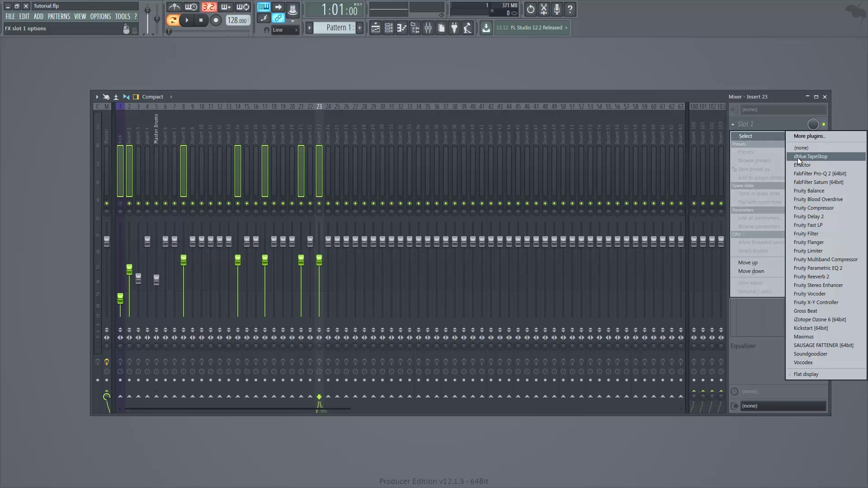This screenshot has height=488, width=868.
Task: Open the plugin picker plug icon
Action: click(x=454, y=28)
